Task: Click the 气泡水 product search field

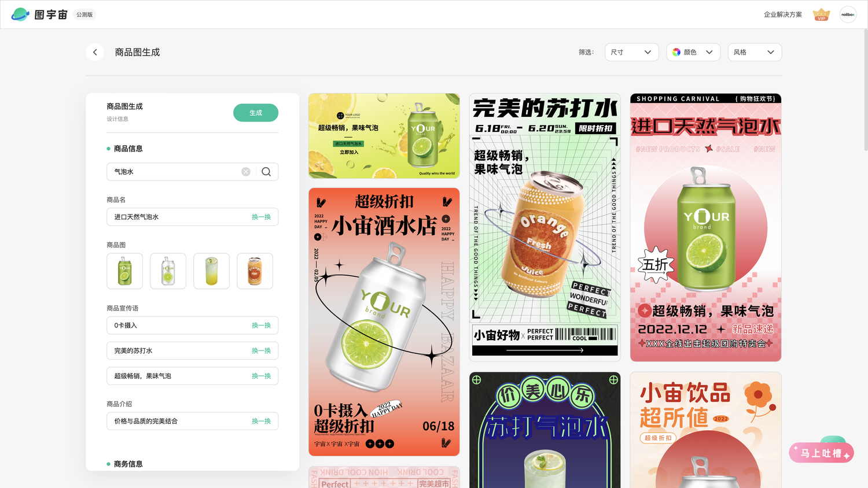Action: coord(192,172)
